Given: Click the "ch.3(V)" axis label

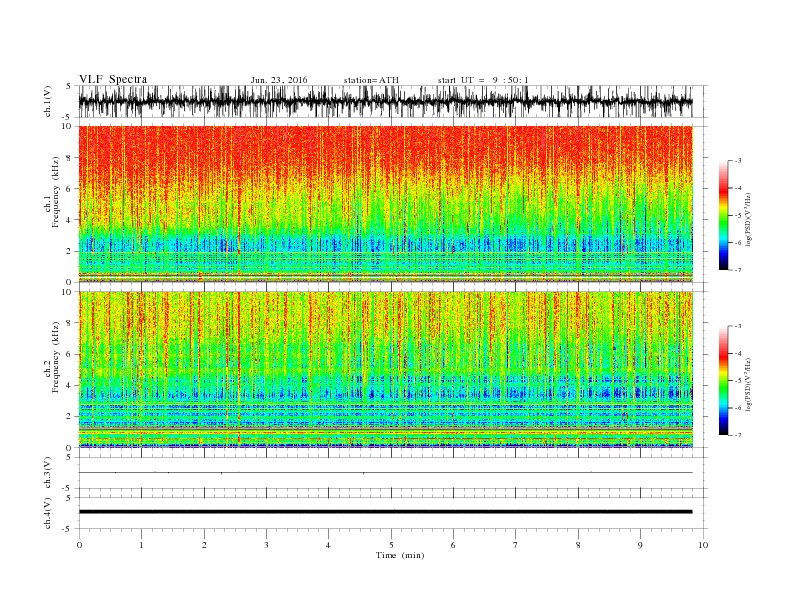Looking at the screenshot, I should click(48, 473).
